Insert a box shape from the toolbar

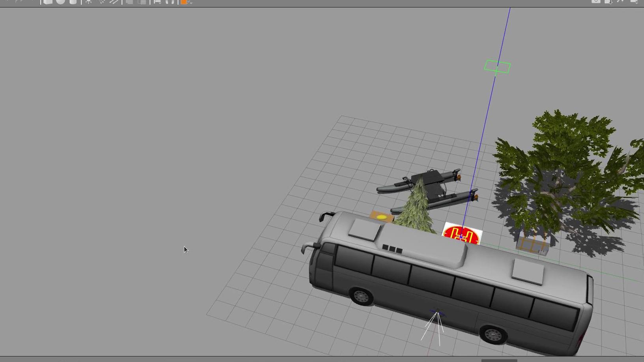pos(48,2)
